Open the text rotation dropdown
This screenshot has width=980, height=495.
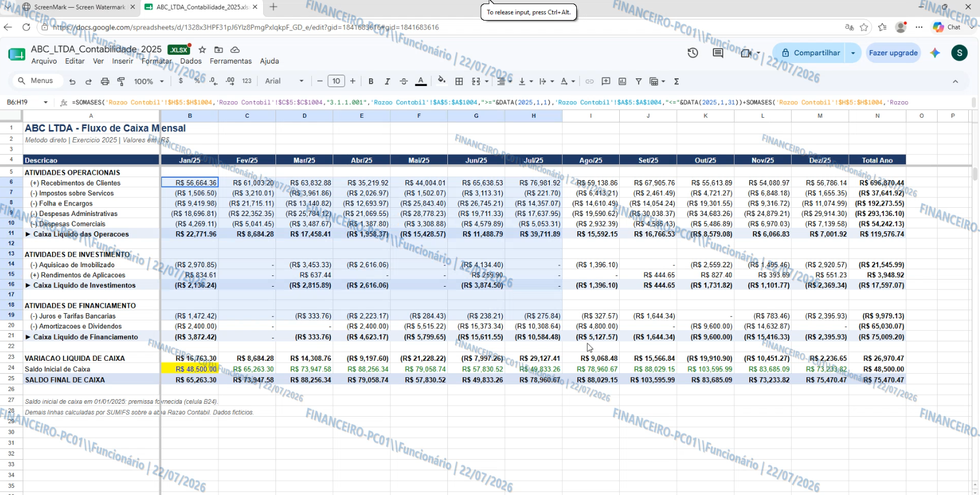tap(567, 81)
